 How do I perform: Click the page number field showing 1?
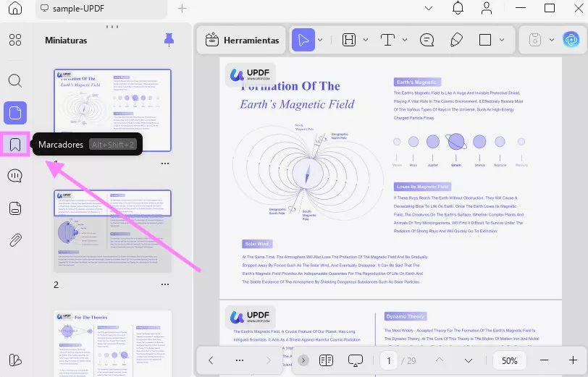389,360
